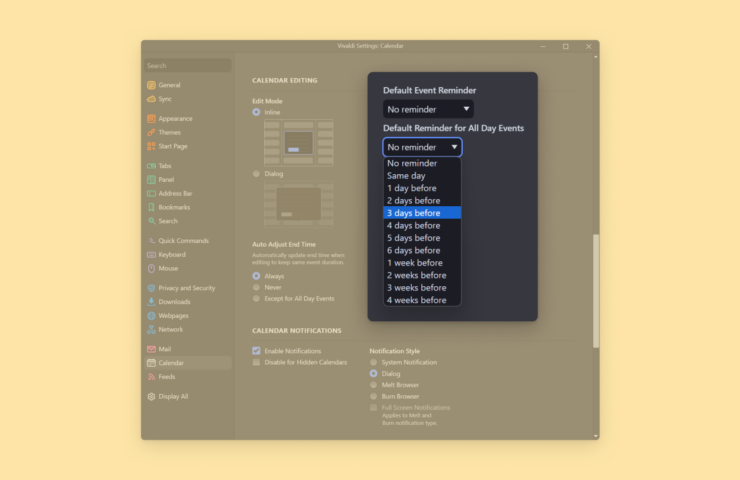The width and height of the screenshot is (740, 480).
Task: Click the Webpages globe icon
Action: coord(151,316)
